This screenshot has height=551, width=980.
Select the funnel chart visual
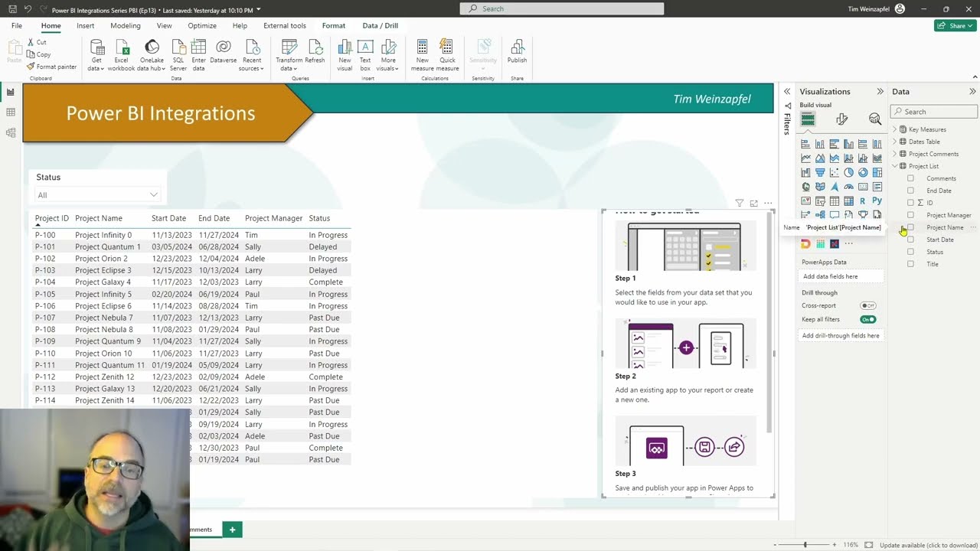(820, 172)
